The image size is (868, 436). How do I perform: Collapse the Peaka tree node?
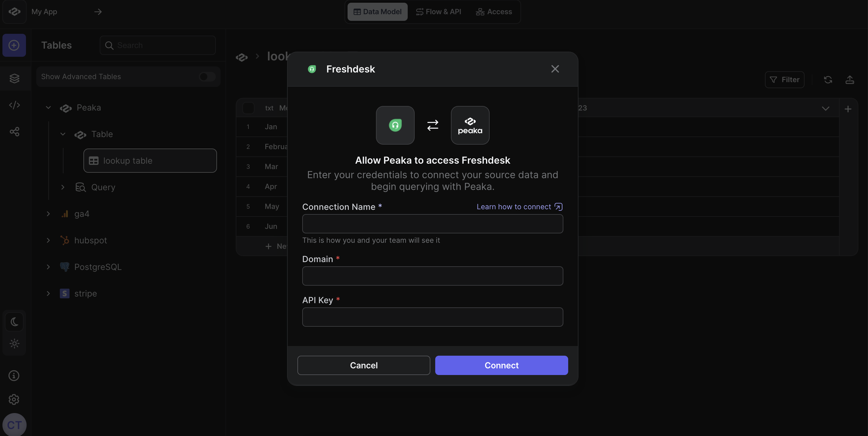[48, 107]
